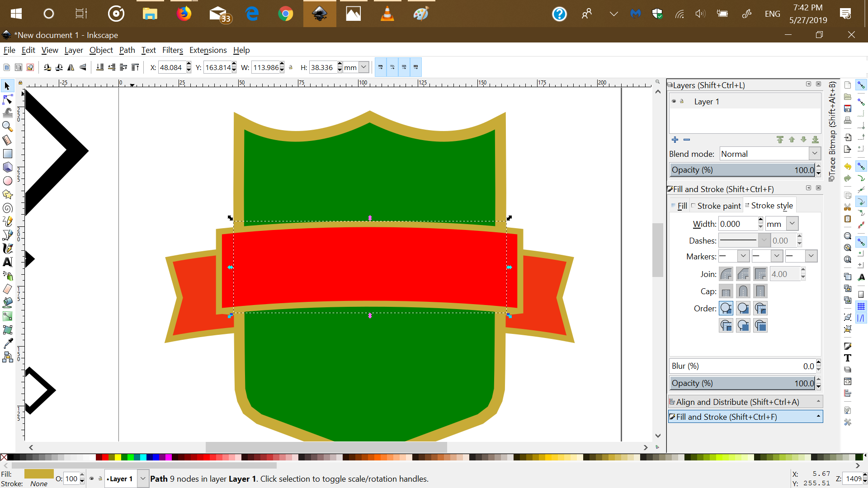Toggle width/height lock ratio
The image size is (868, 488).
[291, 67]
